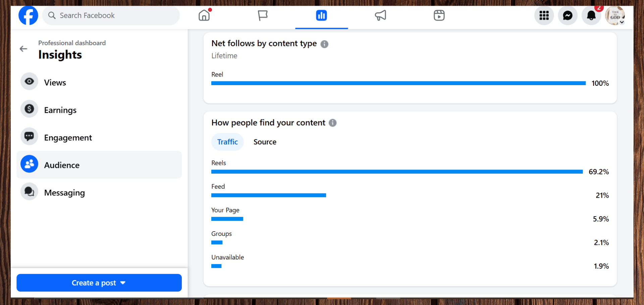This screenshot has width=644, height=305.
Task: Click the Reels 69.2% traffic bar
Action: [x=397, y=172]
